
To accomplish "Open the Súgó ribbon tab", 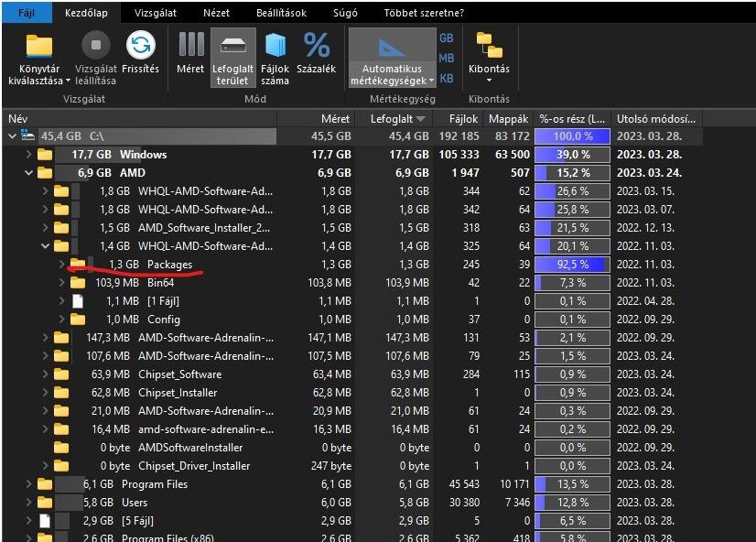I will [345, 13].
